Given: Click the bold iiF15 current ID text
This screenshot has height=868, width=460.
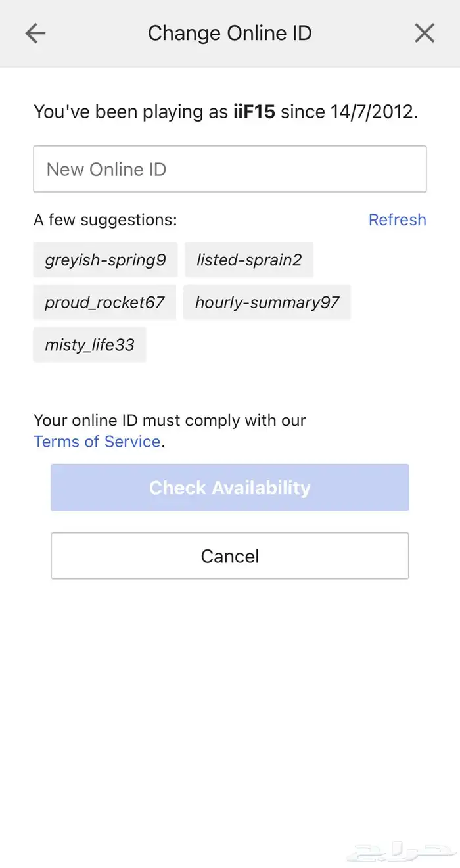Looking at the screenshot, I should coord(254,112).
